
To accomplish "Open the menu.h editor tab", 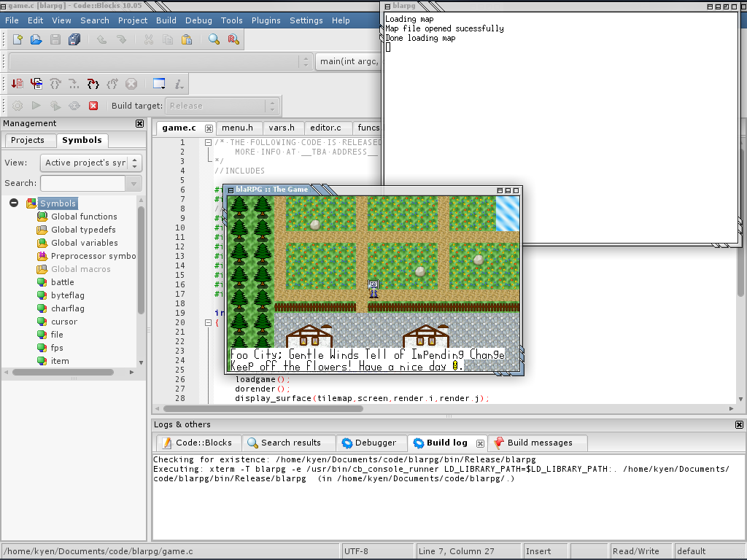I will pyautogui.click(x=238, y=128).
